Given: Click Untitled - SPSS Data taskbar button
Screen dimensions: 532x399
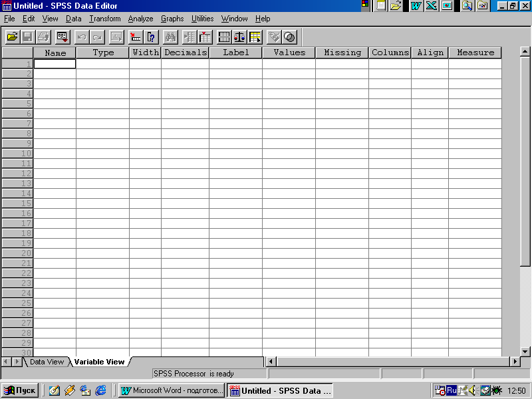Looking at the screenshot, I should click(280, 390).
